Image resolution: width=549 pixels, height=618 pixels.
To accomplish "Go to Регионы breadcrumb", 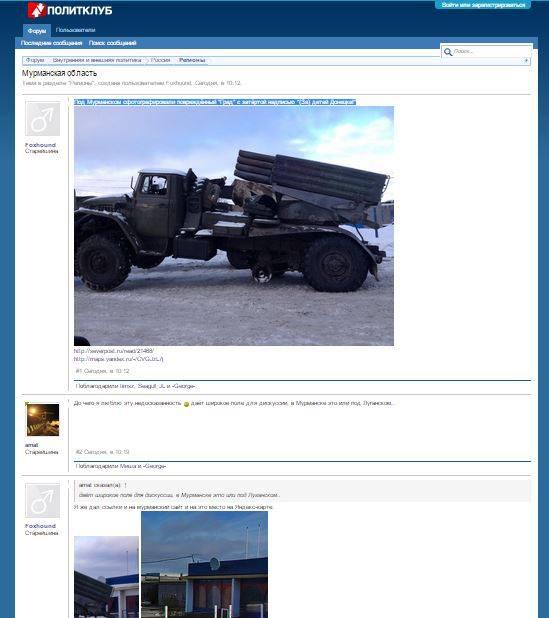I will [x=192, y=60].
